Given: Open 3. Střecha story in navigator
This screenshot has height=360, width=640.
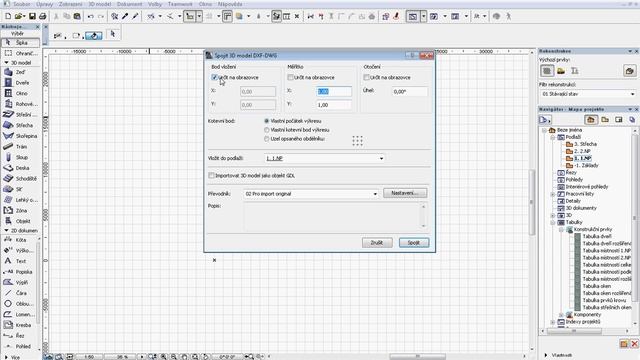Looking at the screenshot, I should tap(585, 144).
